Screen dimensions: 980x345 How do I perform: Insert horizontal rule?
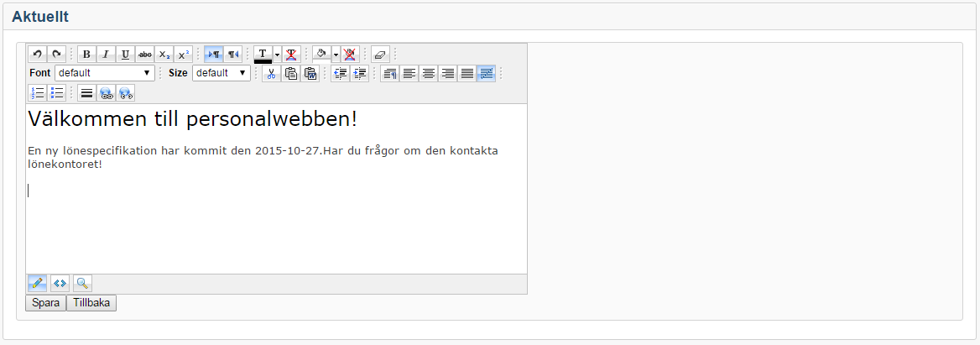(87, 92)
